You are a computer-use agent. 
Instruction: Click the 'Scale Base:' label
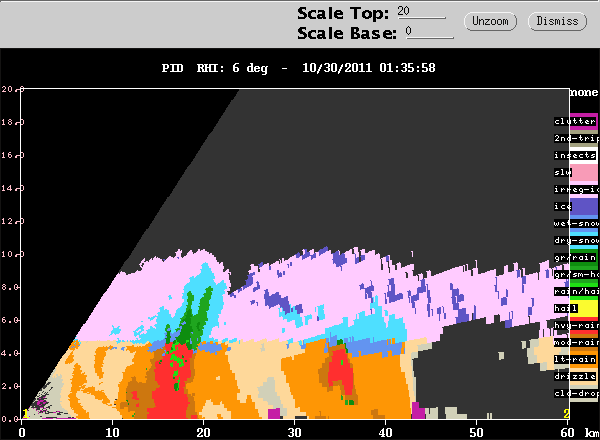coord(347,33)
